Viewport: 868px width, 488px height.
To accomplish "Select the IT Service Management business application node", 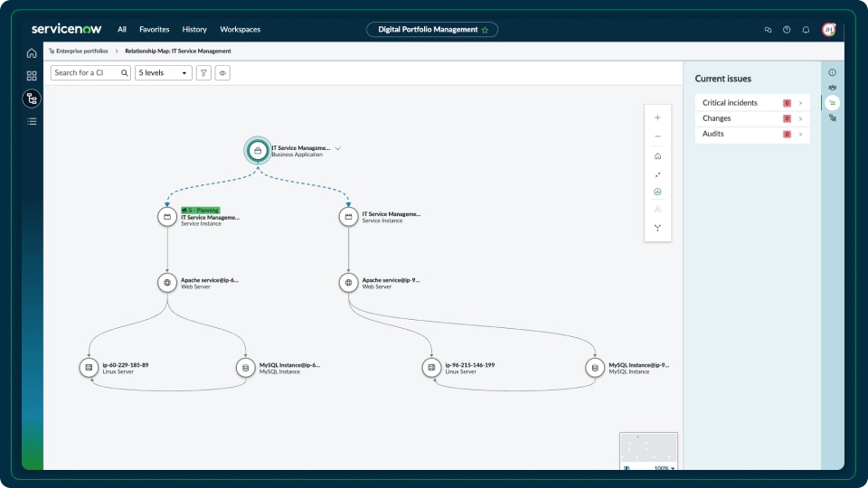I will (258, 151).
